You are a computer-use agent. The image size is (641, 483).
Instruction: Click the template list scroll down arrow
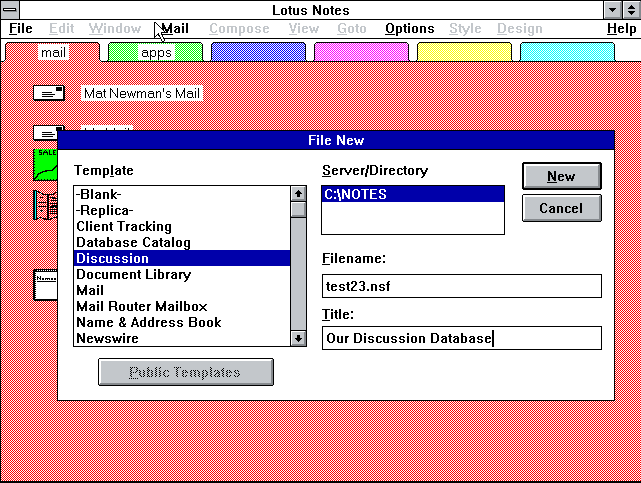[298, 339]
